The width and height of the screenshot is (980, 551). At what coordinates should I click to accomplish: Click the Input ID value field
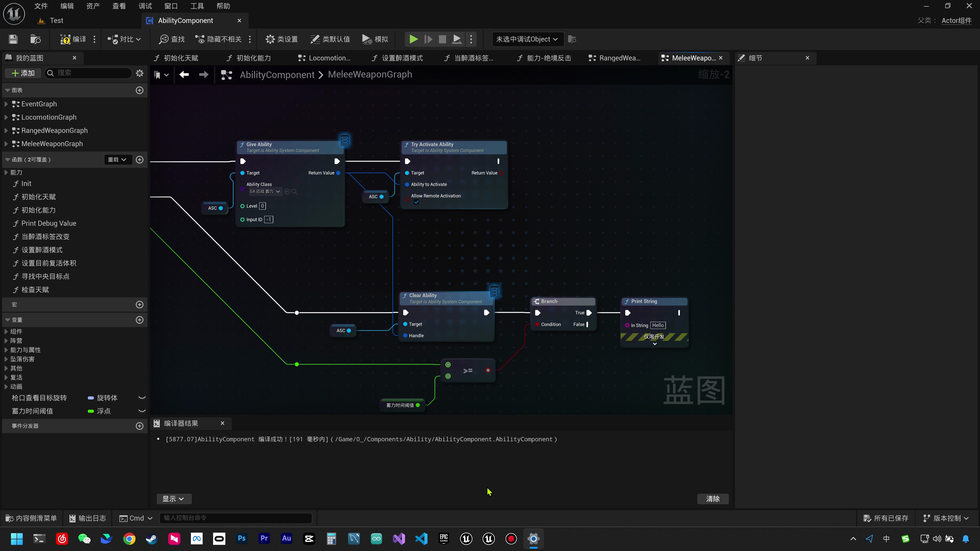coord(268,219)
